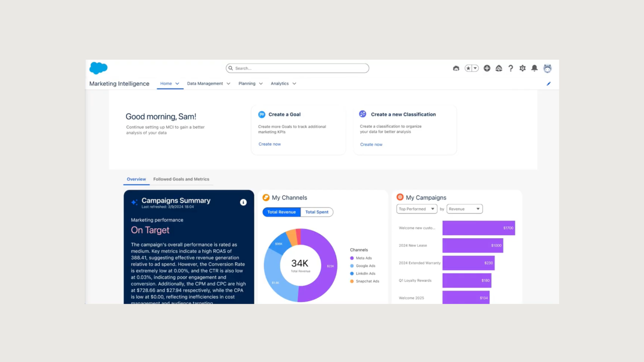
Task: Click inside the Search field
Action: coord(297,68)
